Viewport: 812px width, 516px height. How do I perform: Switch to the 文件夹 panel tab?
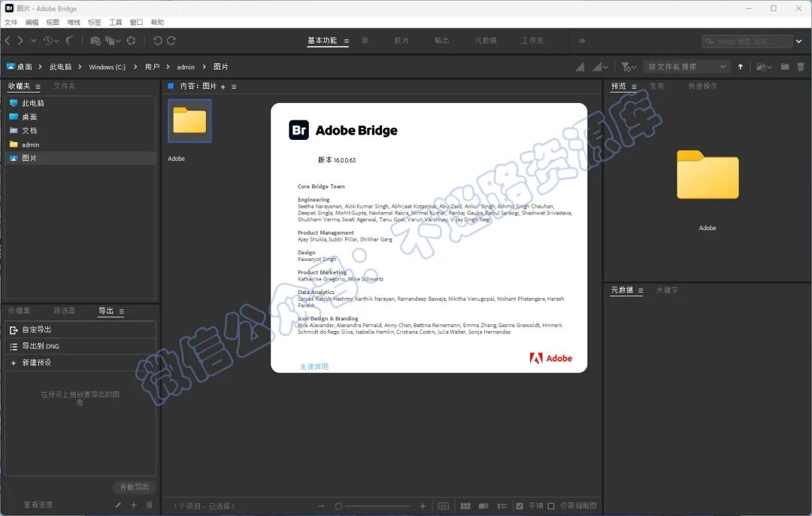[64, 86]
